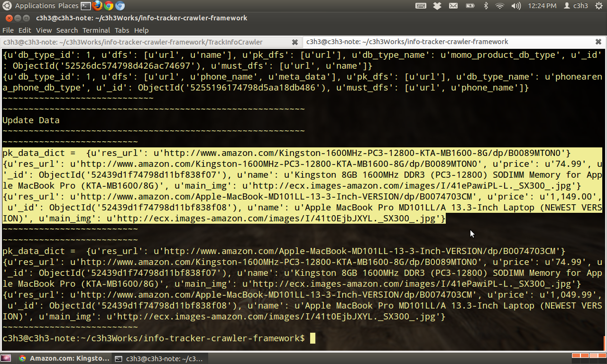Open the terminal Search menu
This screenshot has height=364, width=607.
[x=67, y=30]
